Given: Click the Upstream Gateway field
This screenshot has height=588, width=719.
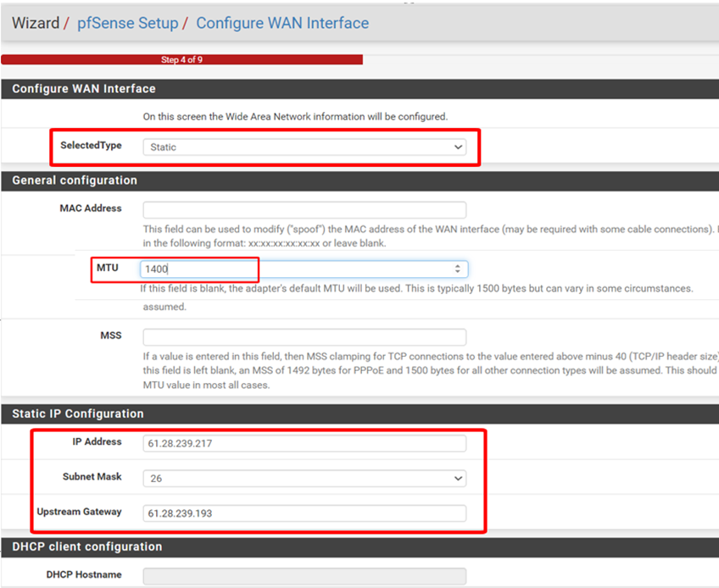Looking at the screenshot, I should (x=304, y=513).
